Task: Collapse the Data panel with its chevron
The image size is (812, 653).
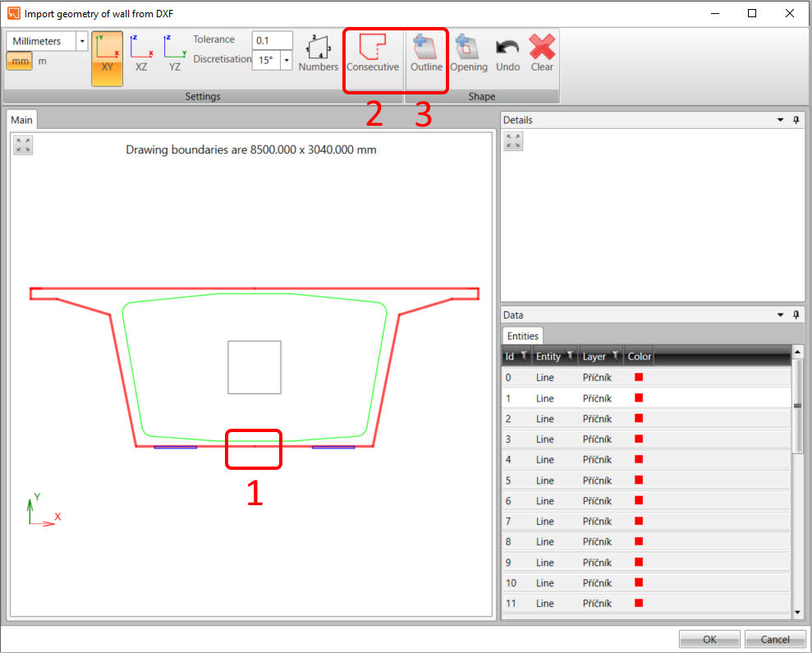Action: (780, 315)
